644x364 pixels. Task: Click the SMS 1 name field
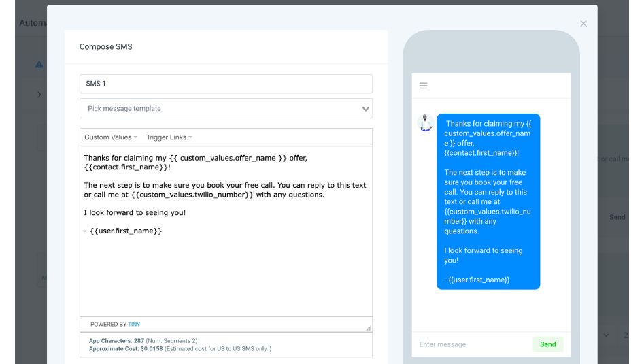[x=226, y=84]
